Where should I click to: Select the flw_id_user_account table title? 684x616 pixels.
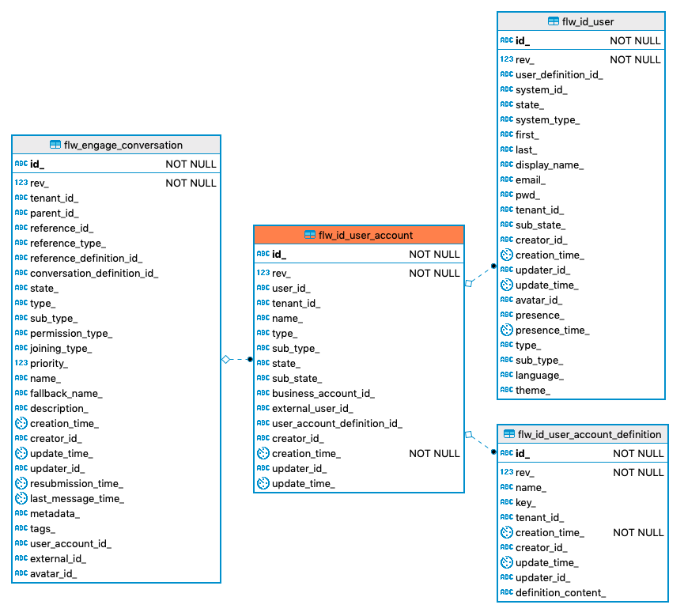365,235
